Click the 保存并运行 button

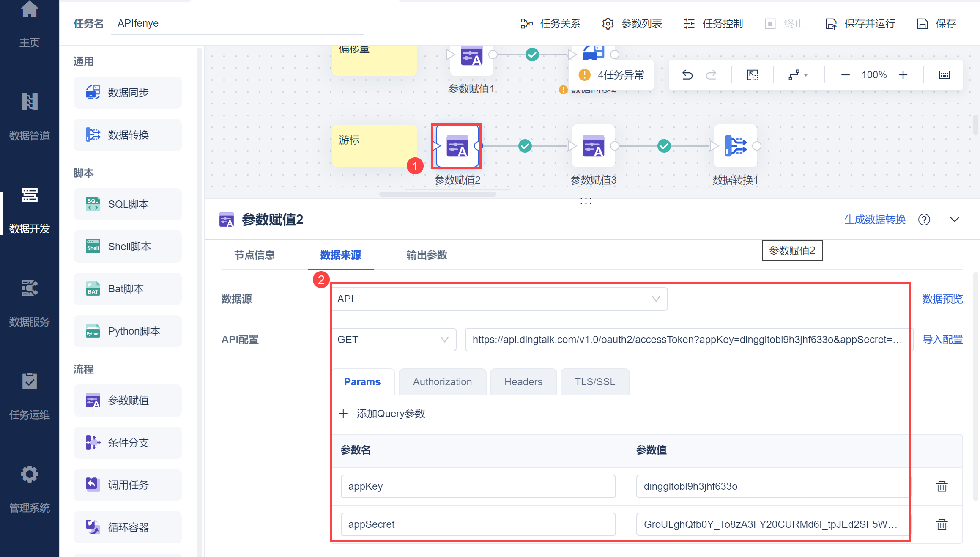click(x=861, y=24)
